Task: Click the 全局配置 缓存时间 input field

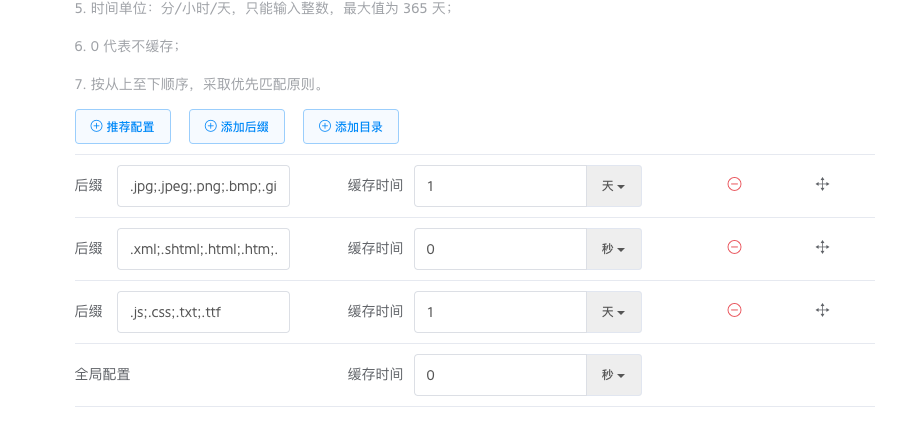Action: [x=499, y=375]
